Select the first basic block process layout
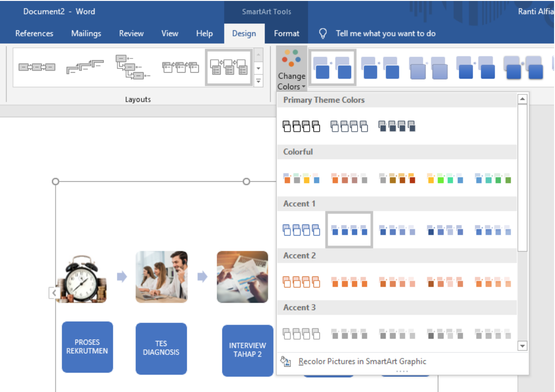Image resolution: width=555 pixels, height=392 pixels. 37,67
